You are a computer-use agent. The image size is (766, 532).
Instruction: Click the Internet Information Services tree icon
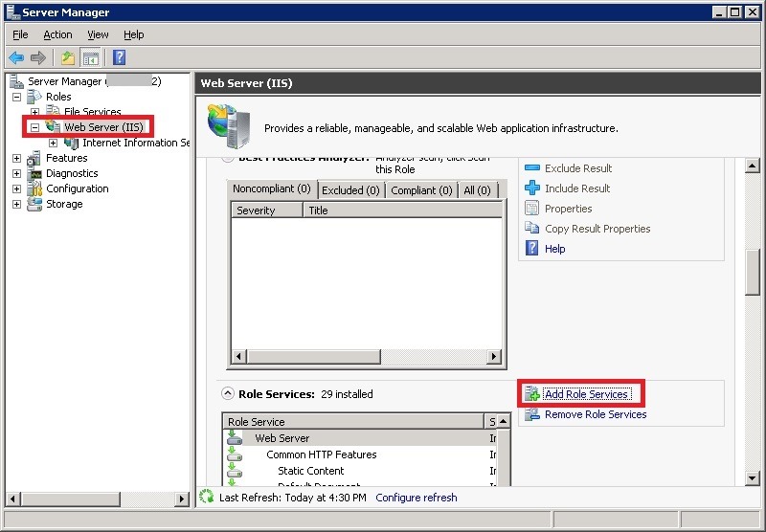click(71, 143)
